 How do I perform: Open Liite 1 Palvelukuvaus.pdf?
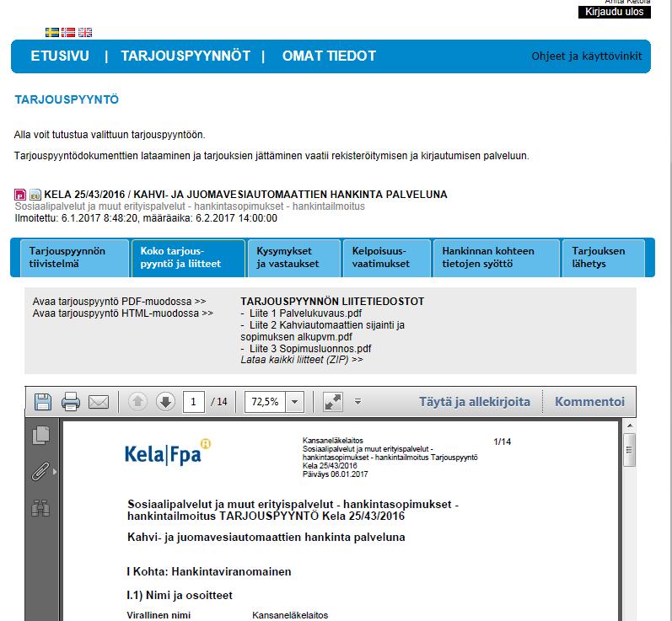305,313
